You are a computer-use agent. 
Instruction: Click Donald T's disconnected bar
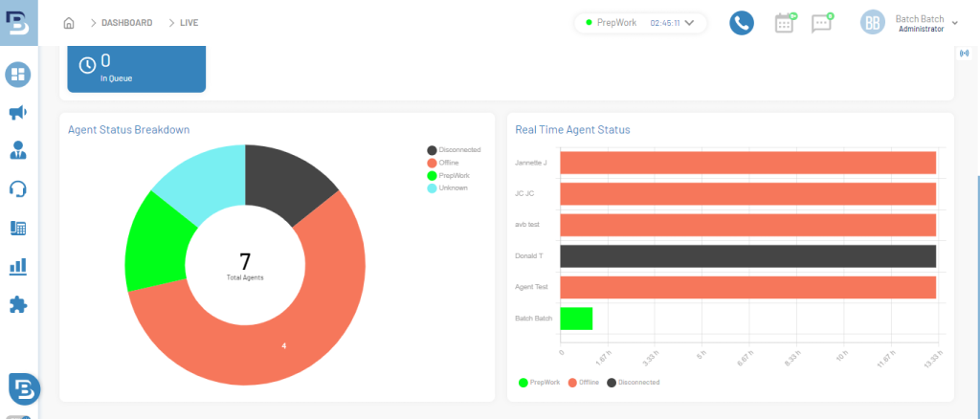coord(747,256)
